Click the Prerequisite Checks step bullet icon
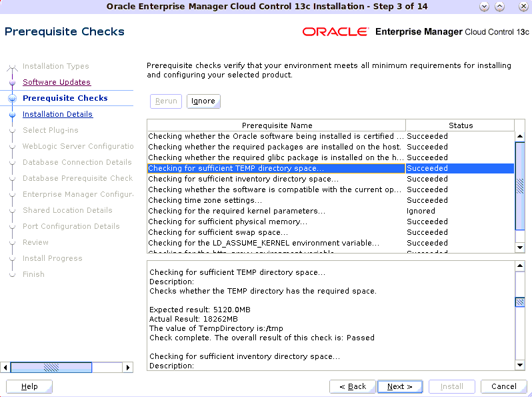 tap(12, 99)
